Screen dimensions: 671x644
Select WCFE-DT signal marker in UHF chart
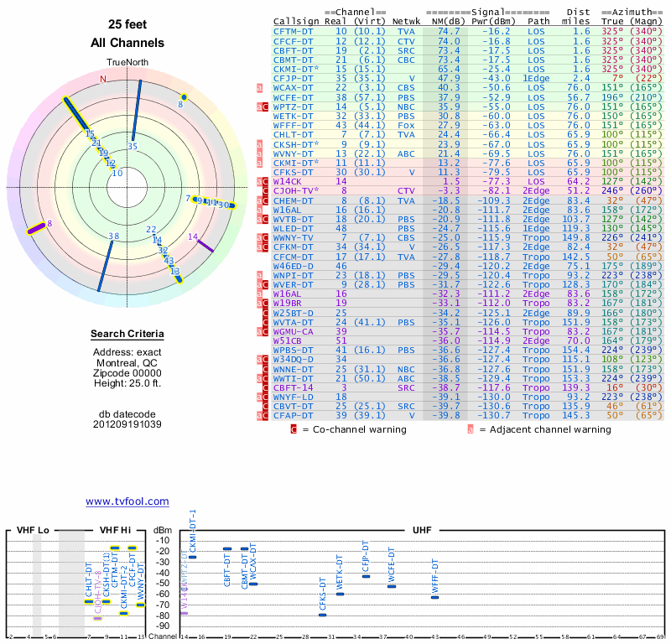click(x=392, y=586)
